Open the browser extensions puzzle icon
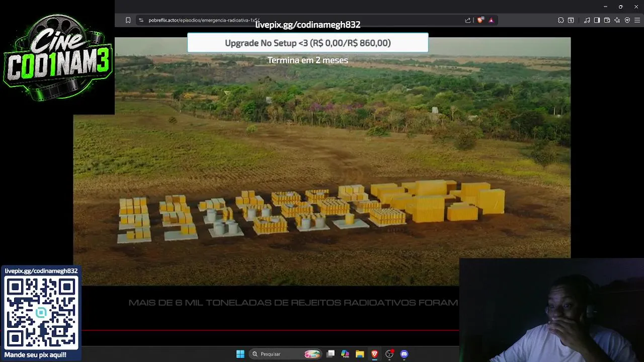Image resolution: width=644 pixels, height=362 pixels. (x=561, y=20)
